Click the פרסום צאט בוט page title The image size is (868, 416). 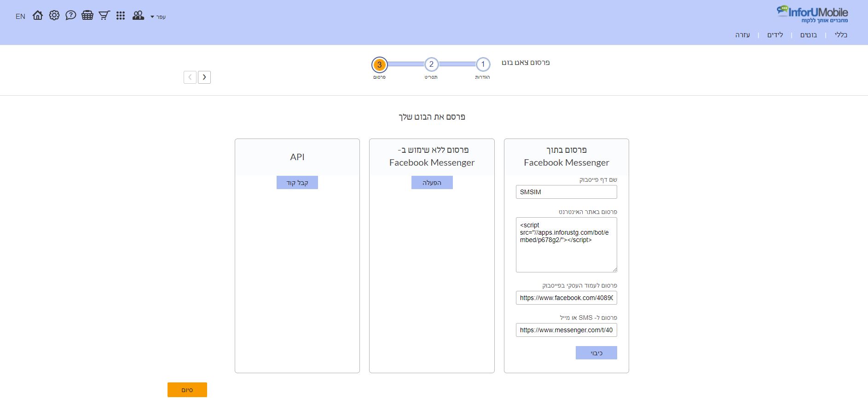(526, 63)
